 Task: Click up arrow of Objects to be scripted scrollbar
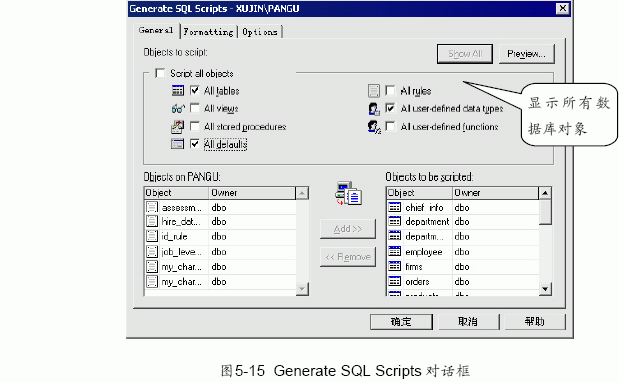pos(545,193)
